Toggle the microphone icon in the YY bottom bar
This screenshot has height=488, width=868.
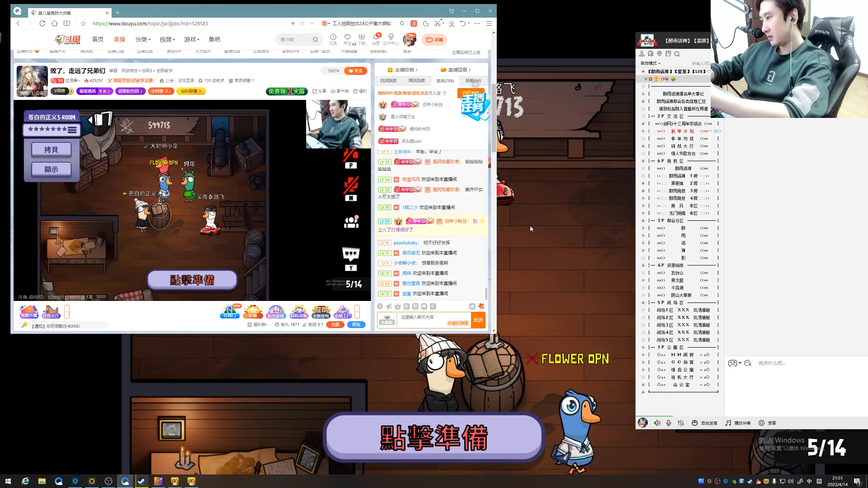pos(668,423)
